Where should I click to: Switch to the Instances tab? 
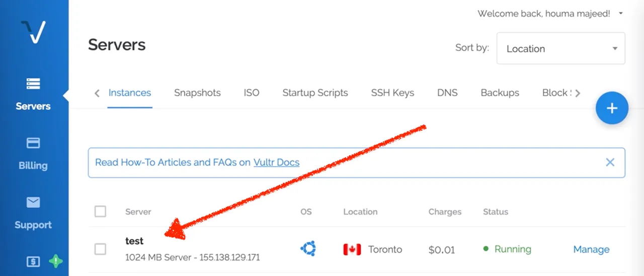click(x=130, y=93)
